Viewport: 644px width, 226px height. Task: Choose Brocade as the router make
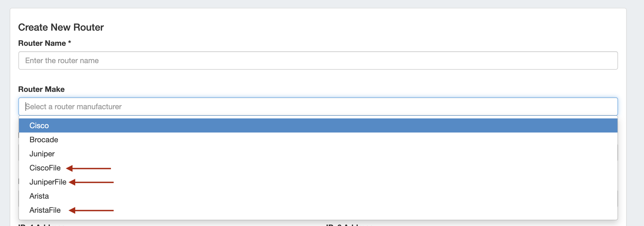(x=44, y=140)
